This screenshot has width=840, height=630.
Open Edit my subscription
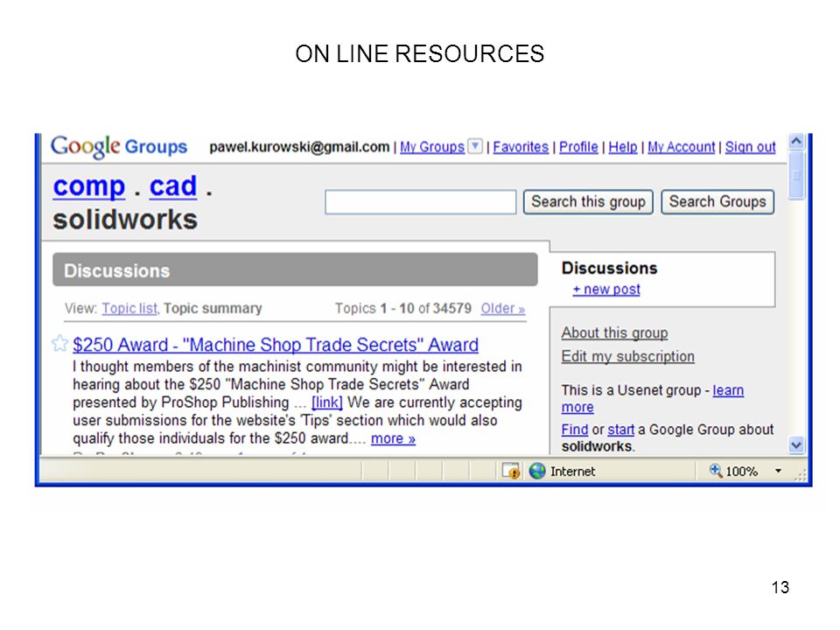[x=628, y=356]
